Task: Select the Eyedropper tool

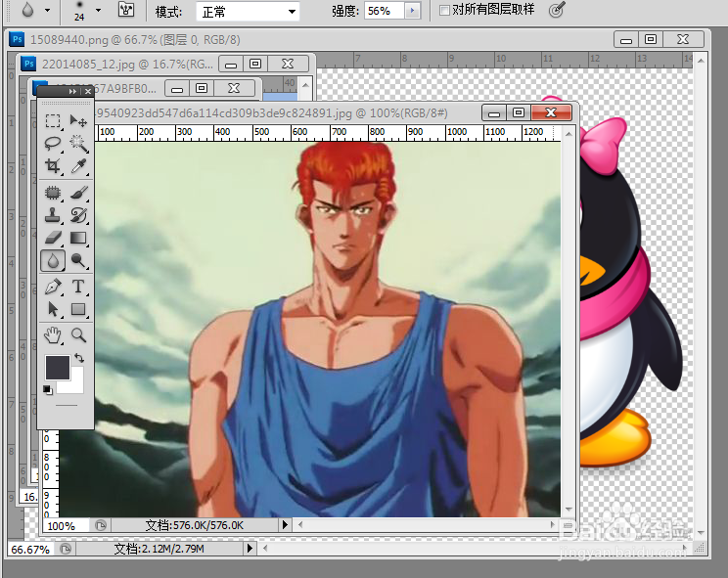Action: (x=78, y=165)
